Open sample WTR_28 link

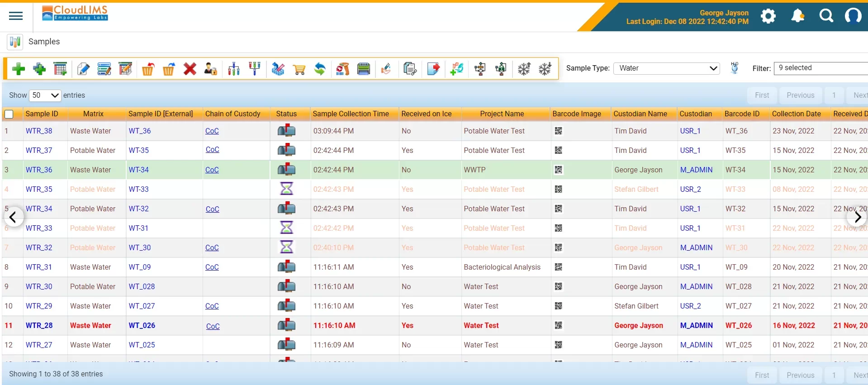(39, 326)
